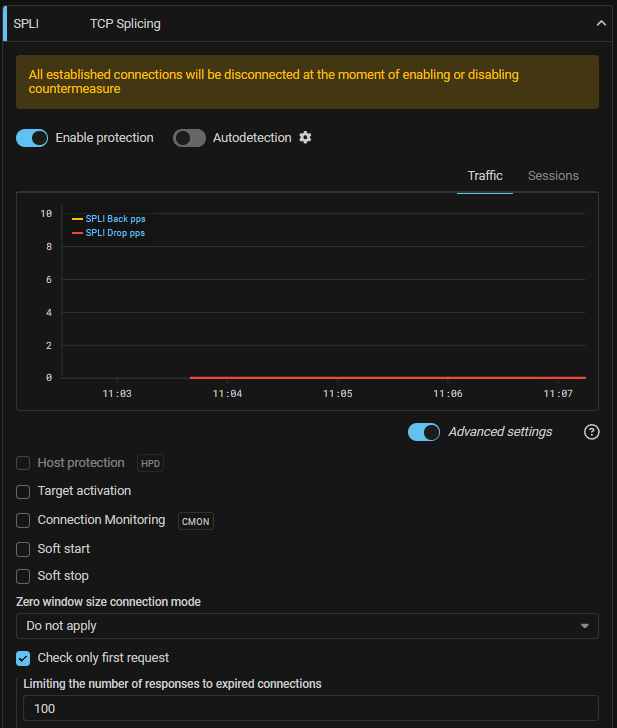The height and width of the screenshot is (728, 617).
Task: Open Autodetection gear settings
Action: click(306, 138)
